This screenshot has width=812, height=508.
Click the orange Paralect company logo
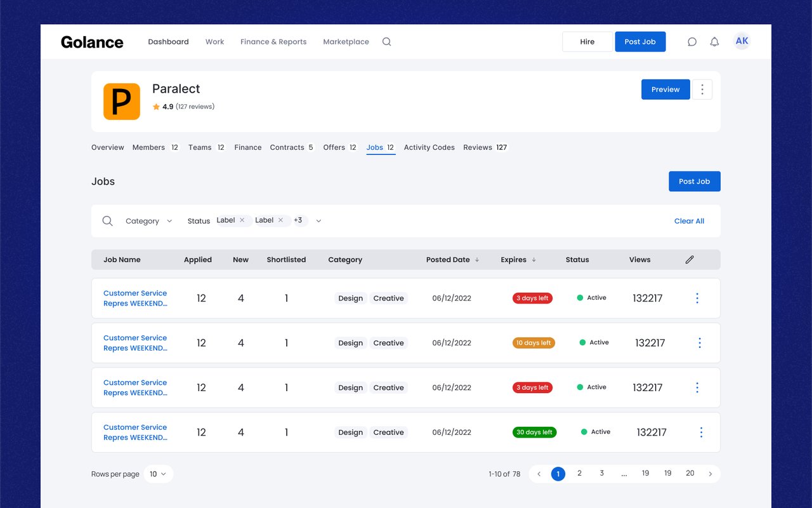point(122,102)
